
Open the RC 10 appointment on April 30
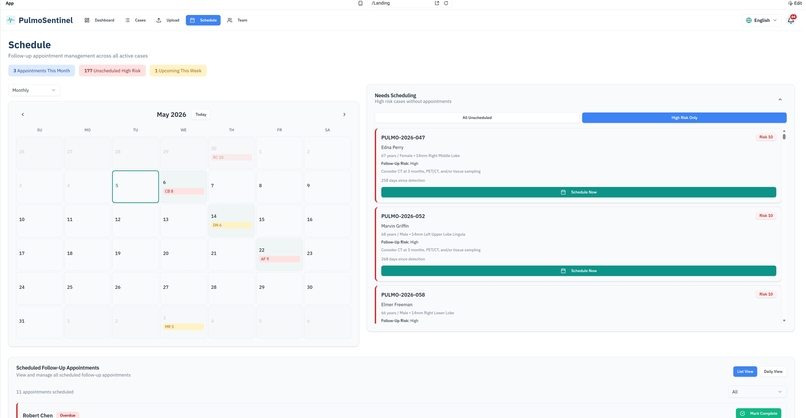point(231,157)
